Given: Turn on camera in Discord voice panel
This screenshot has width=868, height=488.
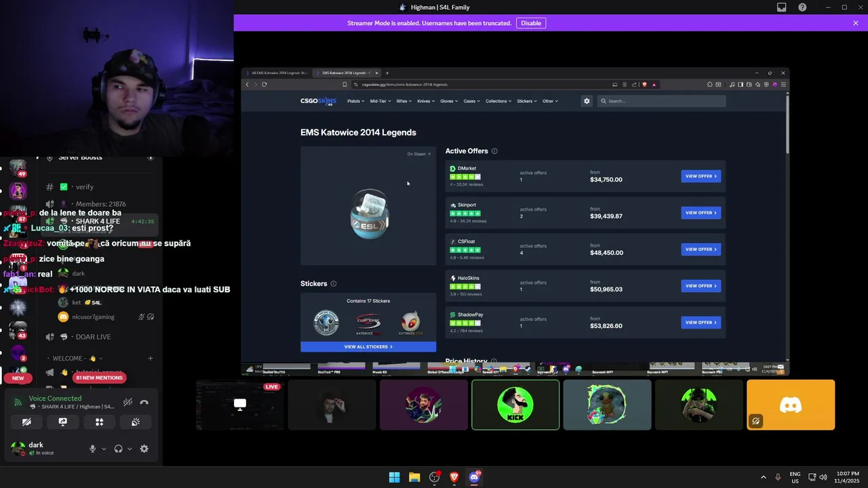Looking at the screenshot, I should coord(26,422).
